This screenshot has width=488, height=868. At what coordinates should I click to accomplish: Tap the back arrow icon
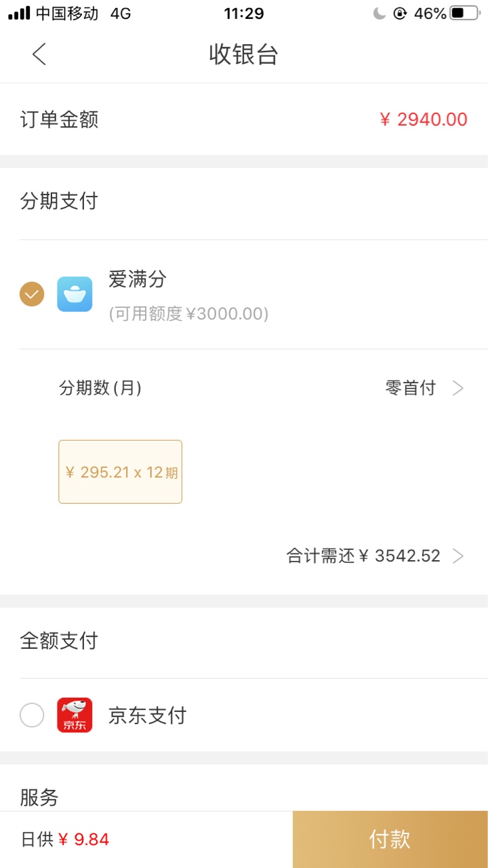point(39,54)
